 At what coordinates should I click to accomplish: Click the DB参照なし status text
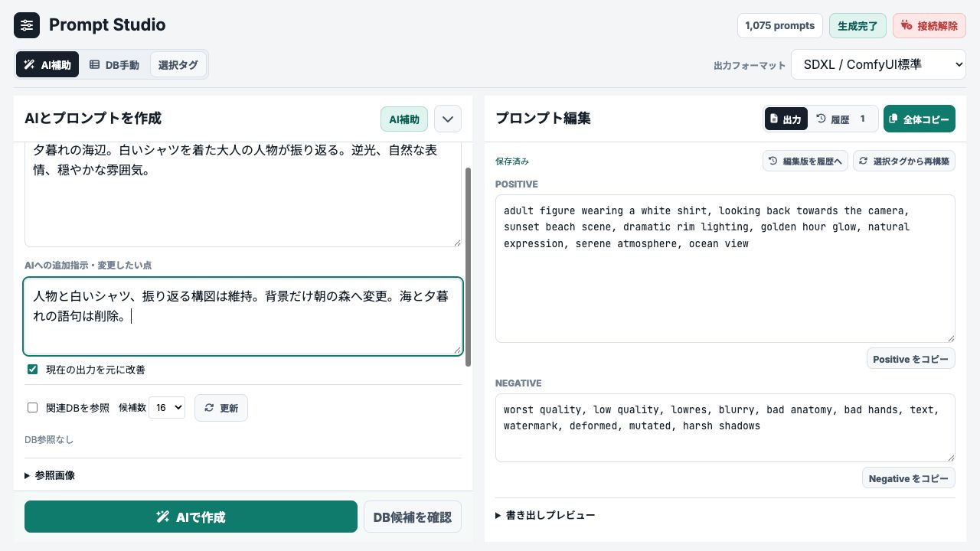(49, 439)
